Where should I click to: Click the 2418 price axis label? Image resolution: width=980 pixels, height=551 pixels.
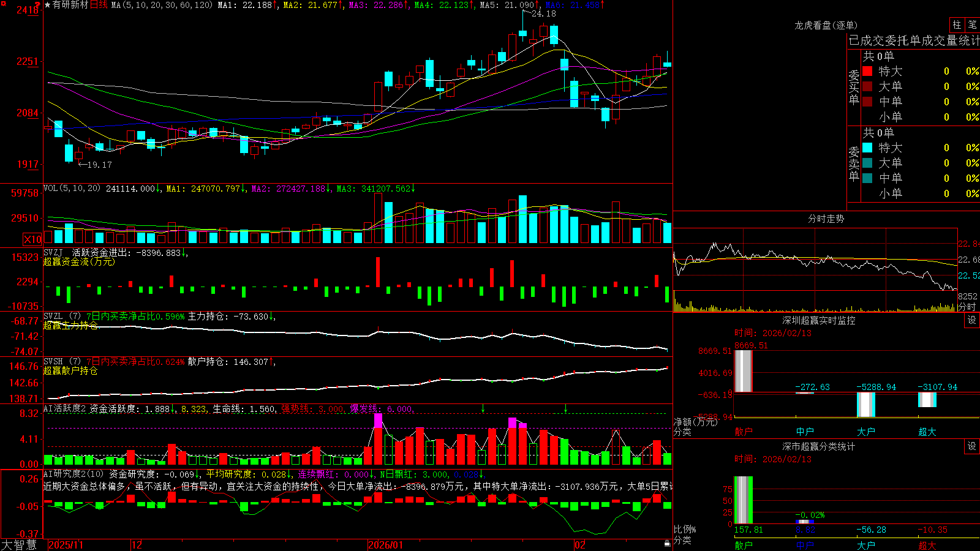(x=28, y=10)
